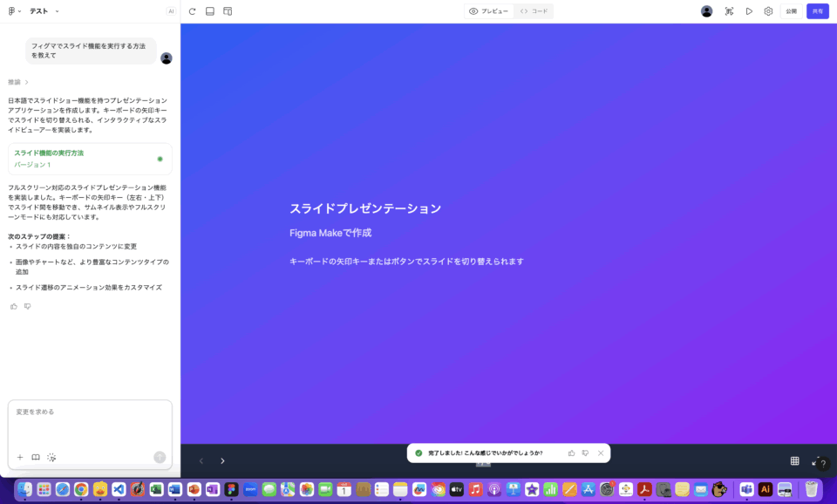Click the element inspect icon beside avatar
Screen dimensions: 837x504
[x=729, y=11]
